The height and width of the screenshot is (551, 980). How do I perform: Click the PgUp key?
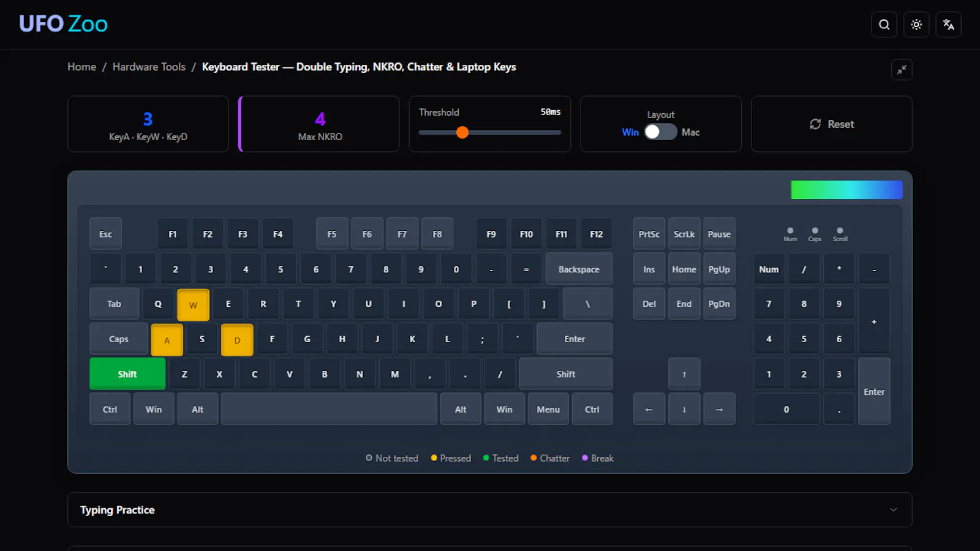pyautogui.click(x=719, y=269)
